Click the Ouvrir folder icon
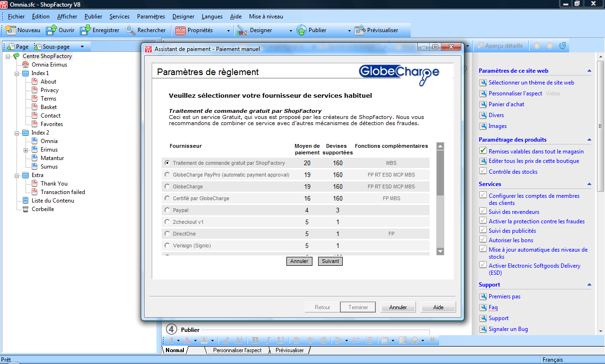 click(51, 30)
